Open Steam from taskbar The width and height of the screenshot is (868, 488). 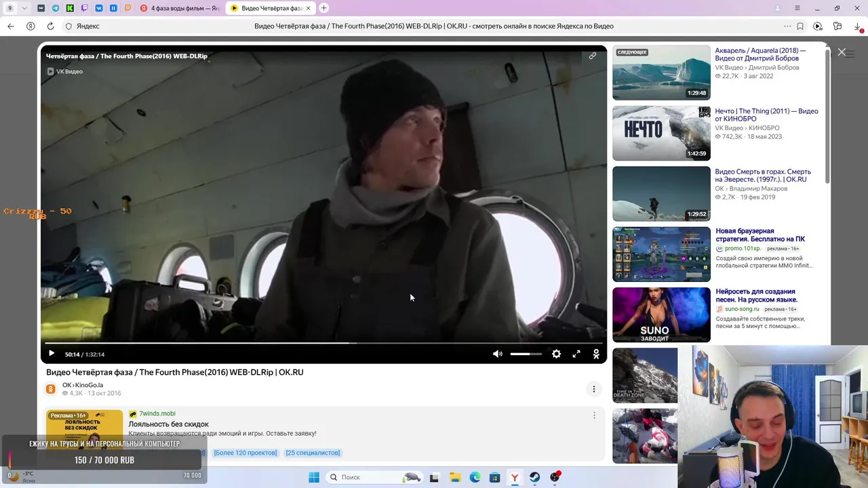(x=535, y=477)
